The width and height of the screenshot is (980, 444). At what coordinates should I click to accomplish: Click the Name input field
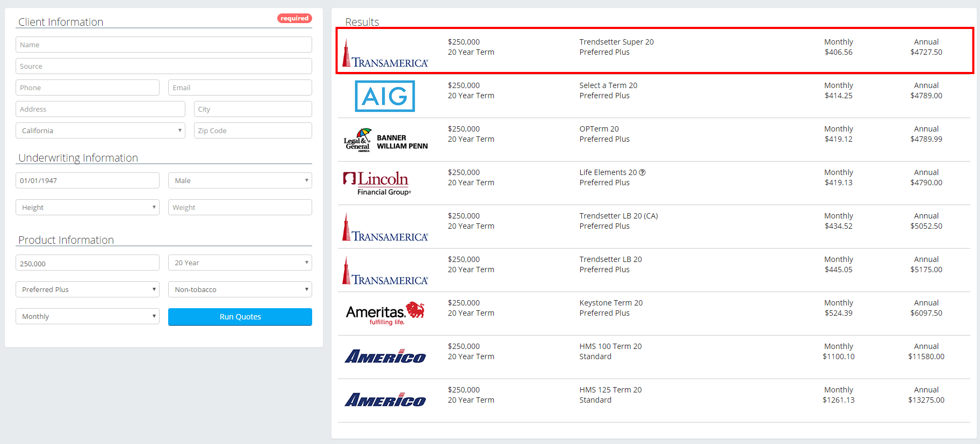164,45
